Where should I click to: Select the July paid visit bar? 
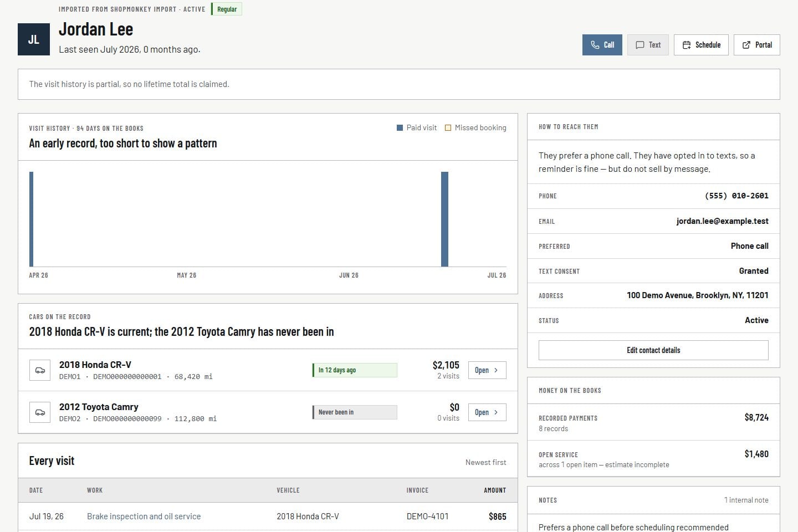(444, 219)
